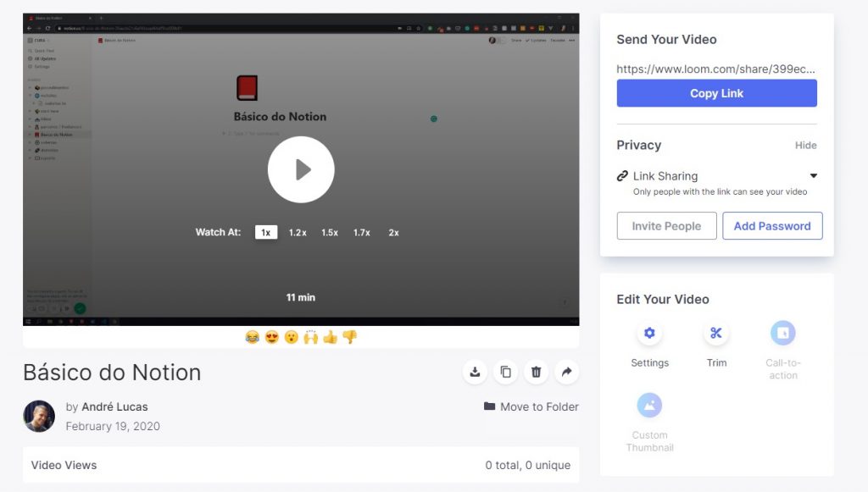
Task: Duplicate the video with copy icon
Action: click(x=505, y=372)
